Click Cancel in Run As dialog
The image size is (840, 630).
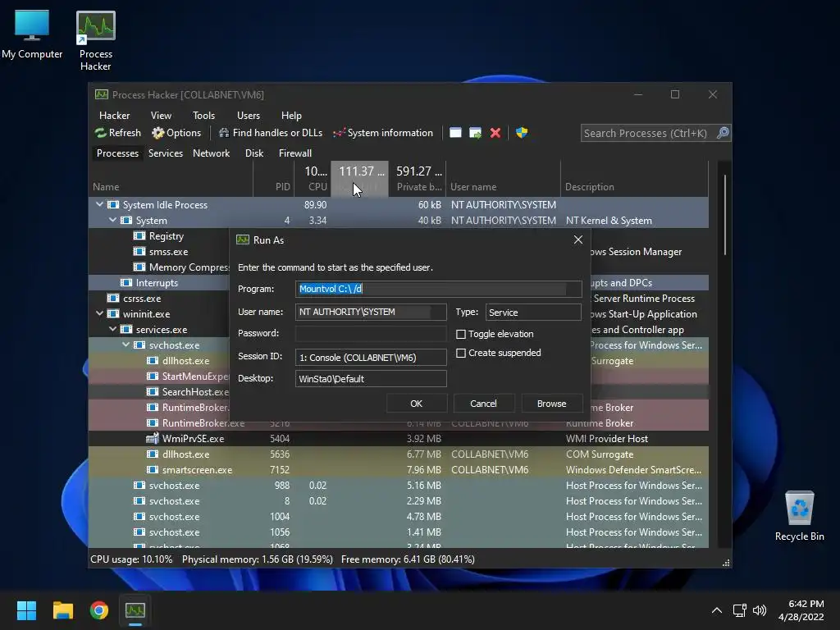[483, 404]
